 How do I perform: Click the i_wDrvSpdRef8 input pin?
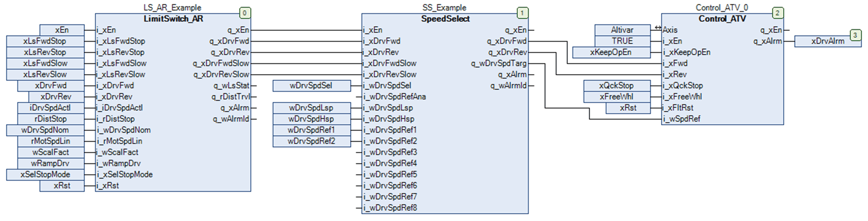(x=390, y=208)
